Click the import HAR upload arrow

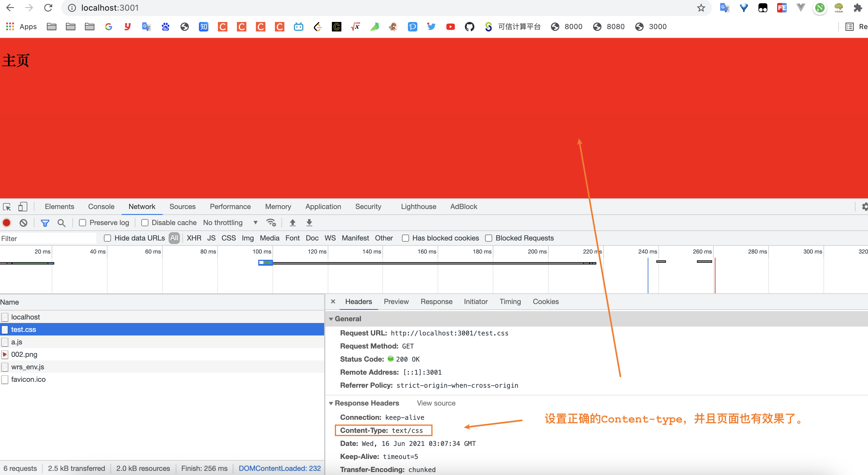coord(292,223)
